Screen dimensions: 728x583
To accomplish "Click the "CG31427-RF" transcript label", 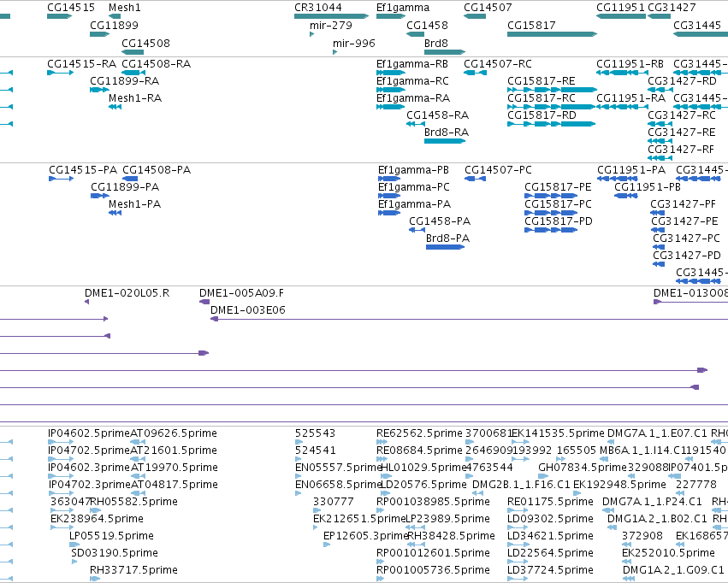I will (681, 150).
